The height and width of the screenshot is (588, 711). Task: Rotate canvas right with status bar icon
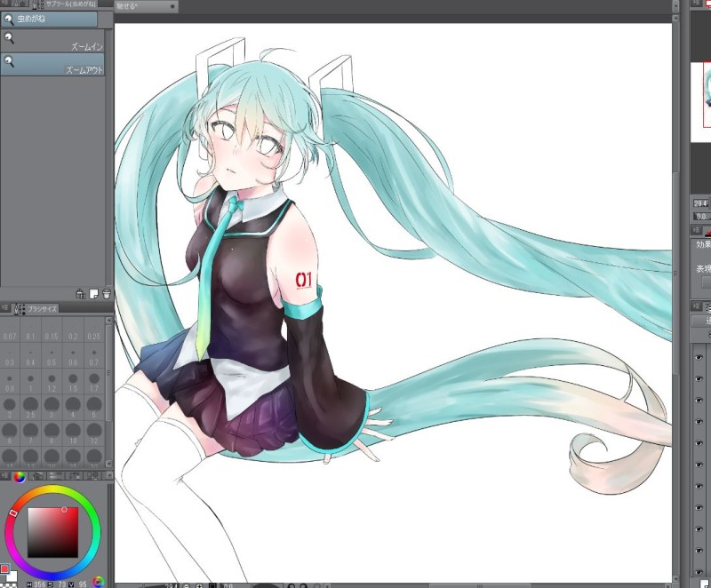tap(304, 585)
